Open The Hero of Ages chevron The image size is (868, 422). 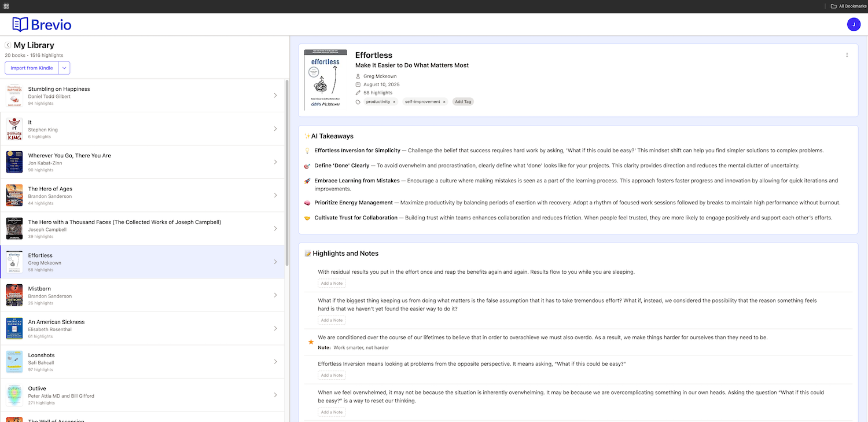[275, 196]
